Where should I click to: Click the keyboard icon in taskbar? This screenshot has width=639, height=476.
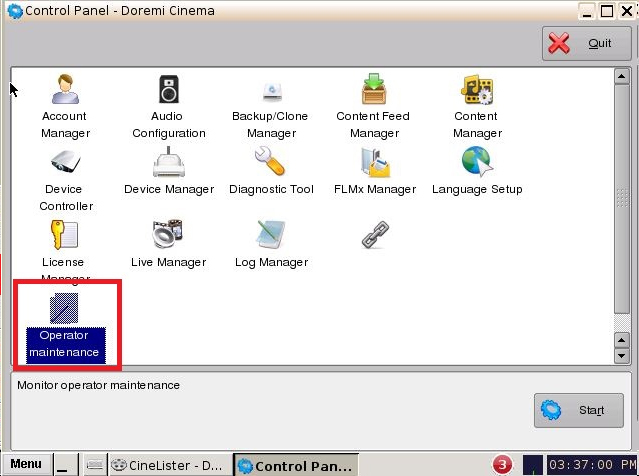[x=95, y=465]
